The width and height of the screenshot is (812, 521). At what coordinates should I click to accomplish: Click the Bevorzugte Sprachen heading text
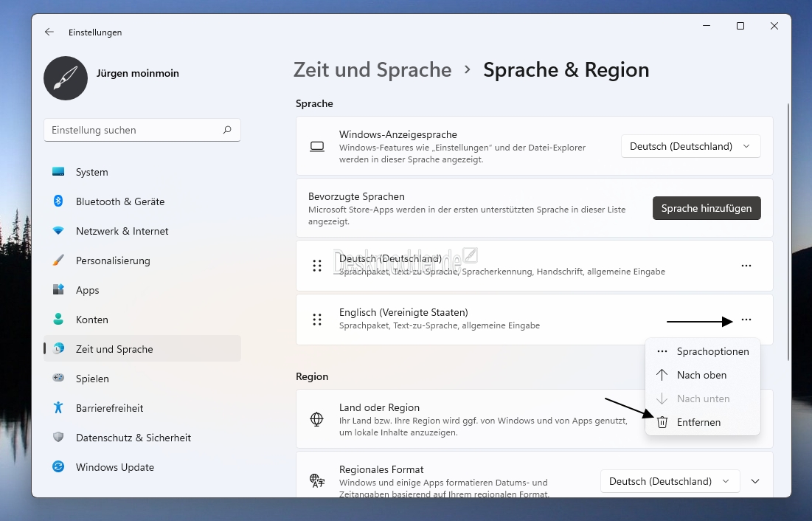[x=356, y=196]
